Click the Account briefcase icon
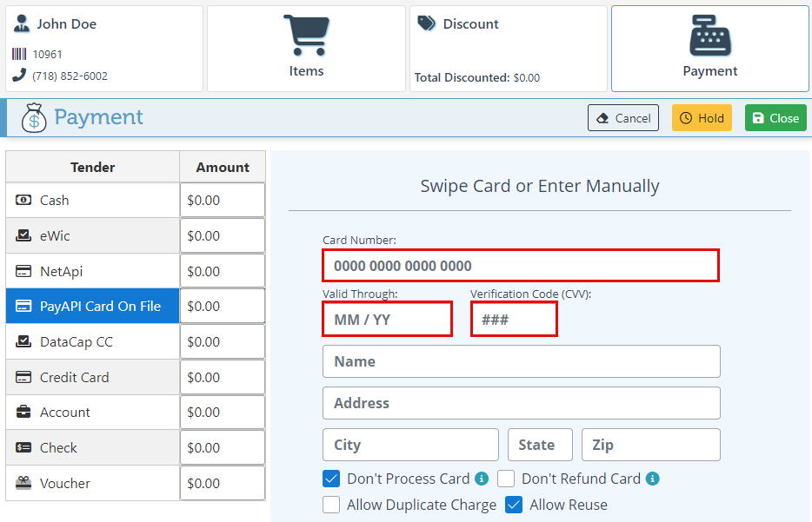Screen dimensions: 812x522 (24, 413)
